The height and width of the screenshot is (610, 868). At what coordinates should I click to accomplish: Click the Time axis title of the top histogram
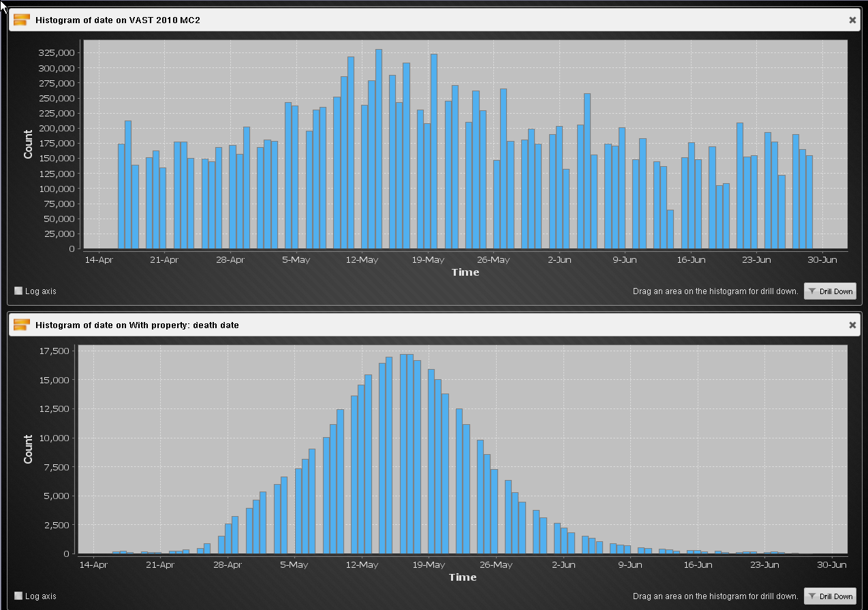pos(465,272)
